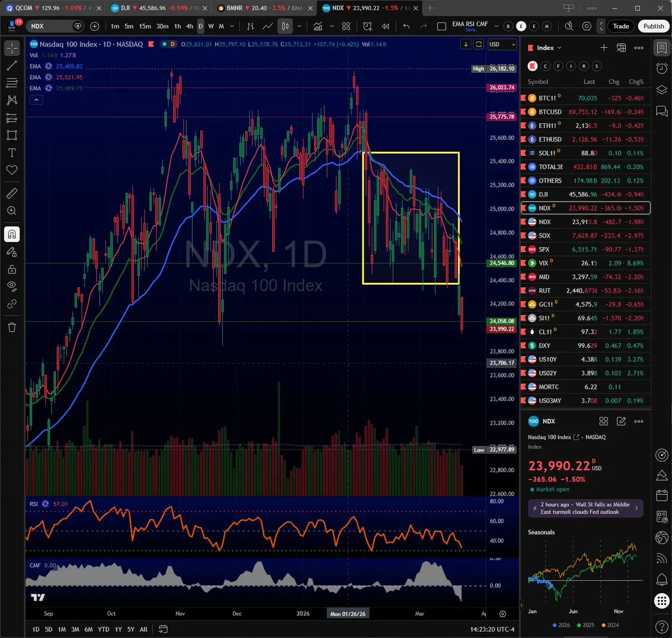Open the USD currency dropdown
The height and width of the screenshot is (638, 672).
[x=502, y=44]
